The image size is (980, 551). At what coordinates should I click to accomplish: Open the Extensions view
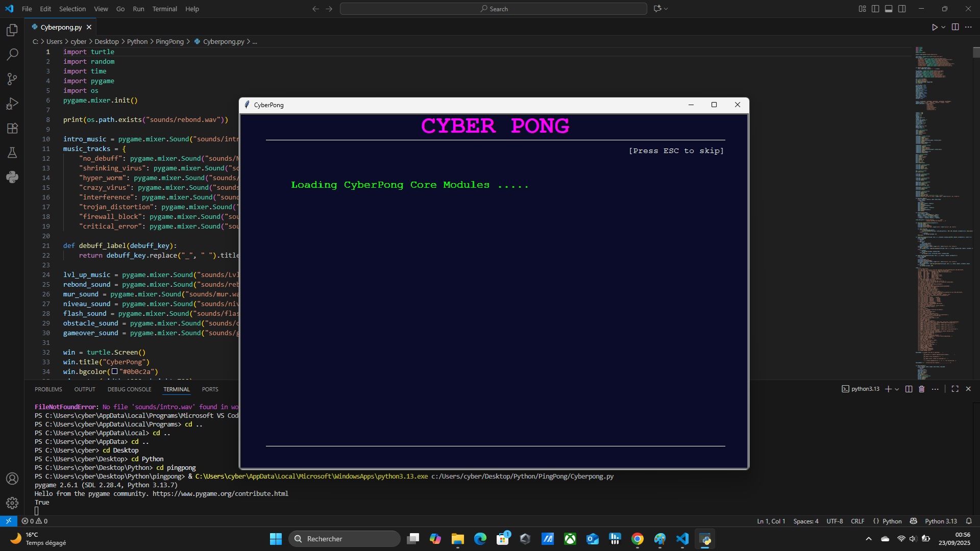pyautogui.click(x=12, y=128)
